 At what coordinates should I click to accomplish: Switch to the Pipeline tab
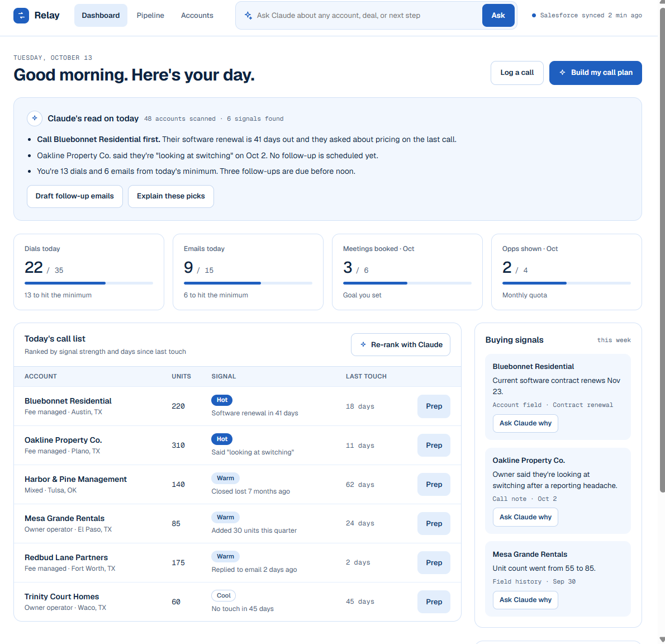pos(150,15)
